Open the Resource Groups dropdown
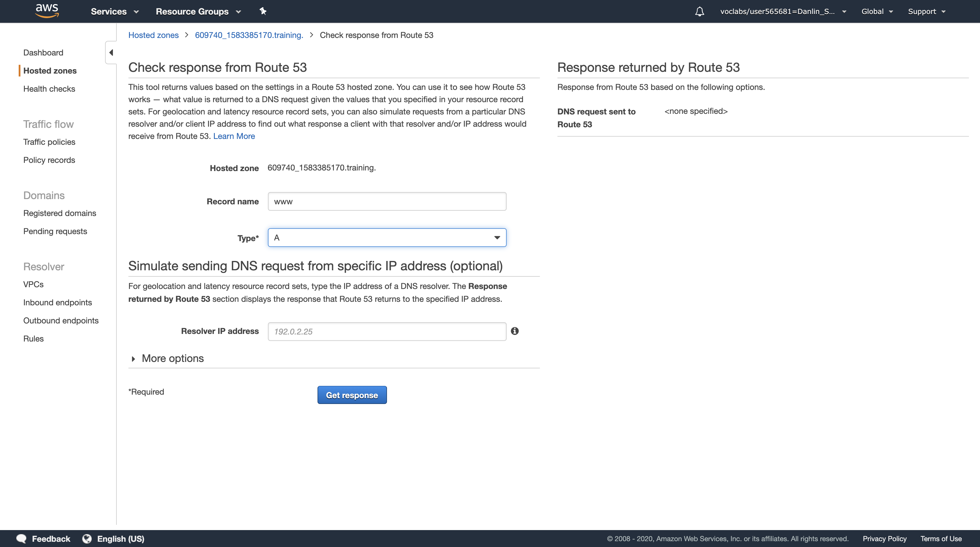This screenshot has width=980, height=547. (x=198, y=11)
